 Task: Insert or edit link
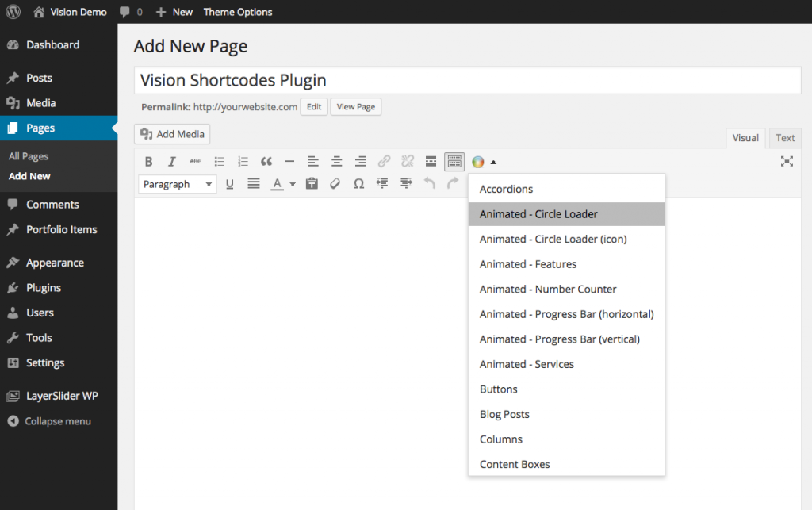pyautogui.click(x=384, y=162)
